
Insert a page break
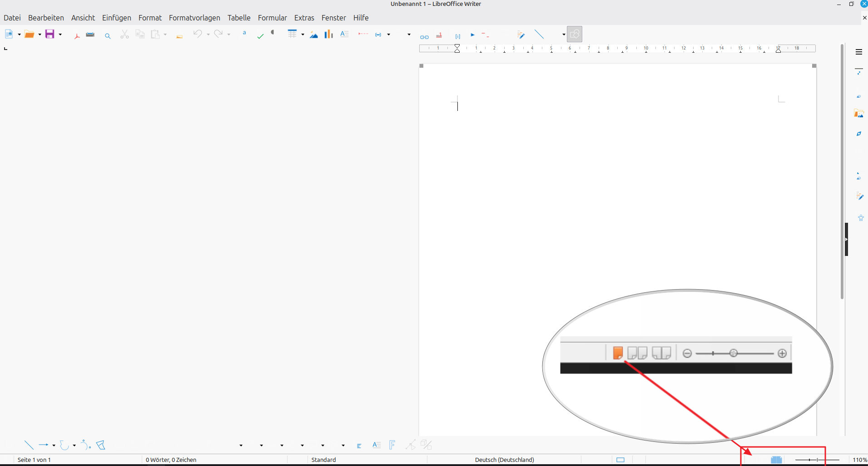click(x=362, y=34)
